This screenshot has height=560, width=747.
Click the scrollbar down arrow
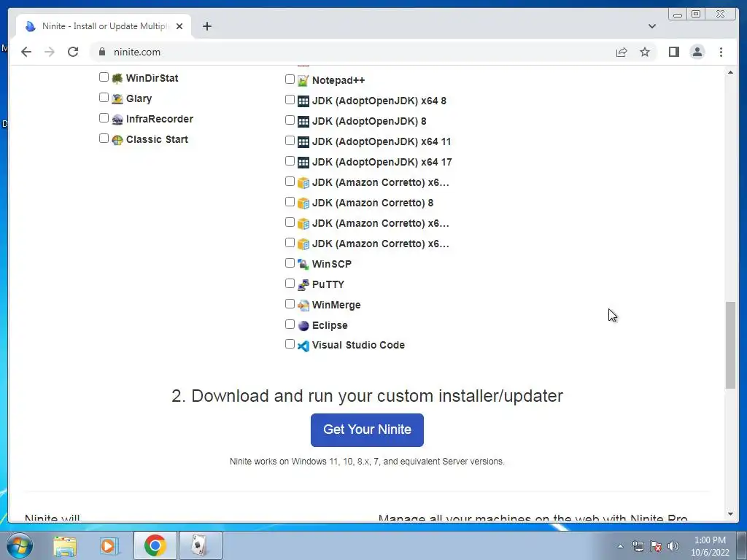730,514
